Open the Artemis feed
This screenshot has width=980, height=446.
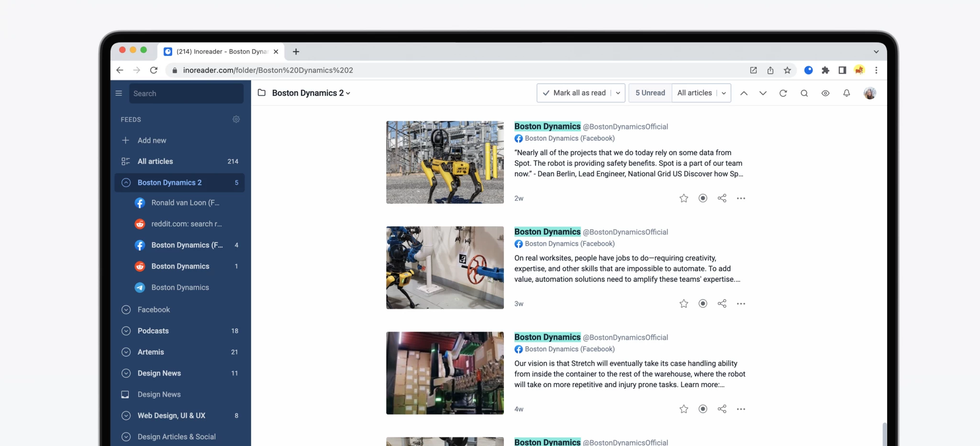pyautogui.click(x=151, y=352)
